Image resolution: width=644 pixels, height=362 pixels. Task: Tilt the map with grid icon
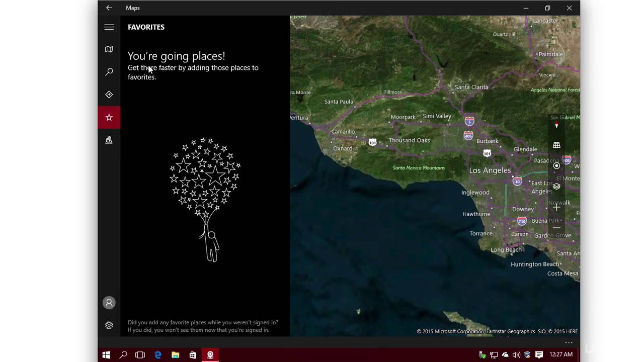556,145
